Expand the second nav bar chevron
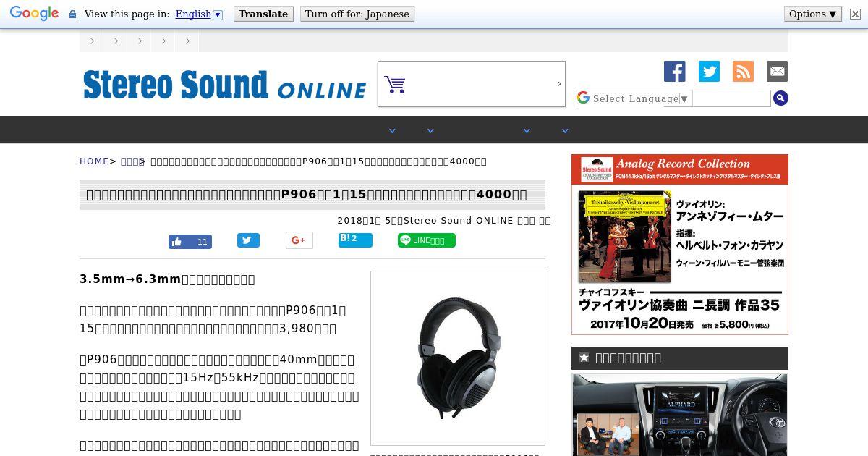This screenshot has height=456, width=868. (430, 131)
